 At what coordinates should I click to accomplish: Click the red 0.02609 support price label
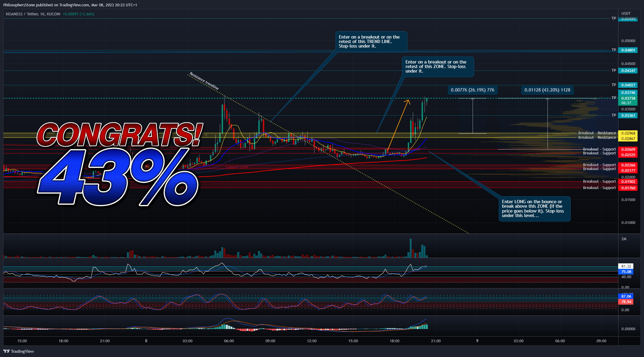coord(628,150)
